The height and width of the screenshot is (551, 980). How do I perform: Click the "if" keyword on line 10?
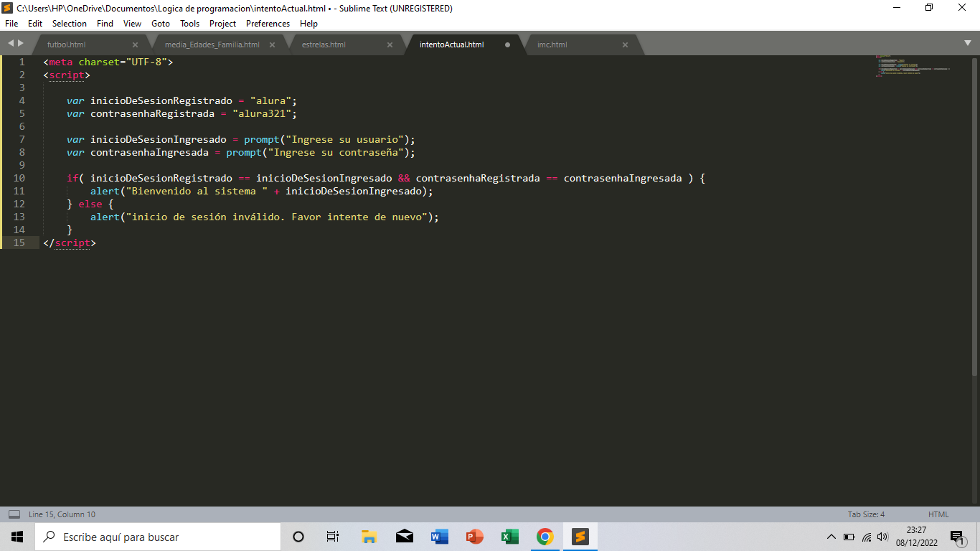click(x=72, y=178)
